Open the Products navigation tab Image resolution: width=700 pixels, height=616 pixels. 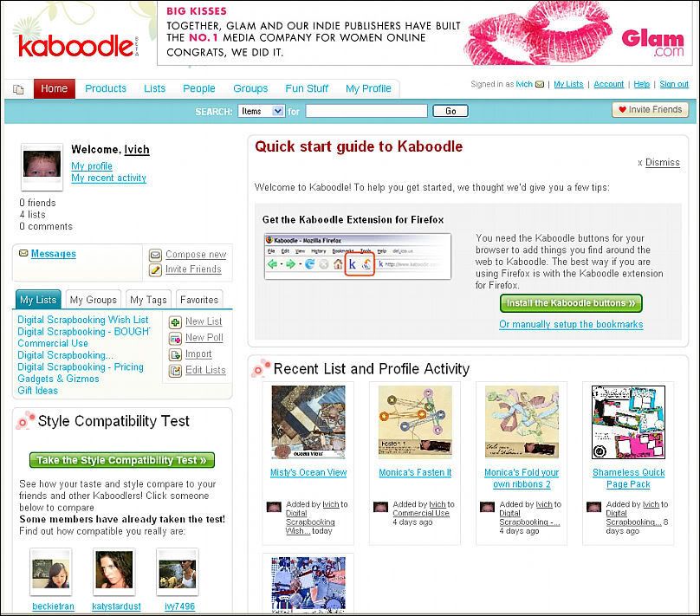(106, 88)
